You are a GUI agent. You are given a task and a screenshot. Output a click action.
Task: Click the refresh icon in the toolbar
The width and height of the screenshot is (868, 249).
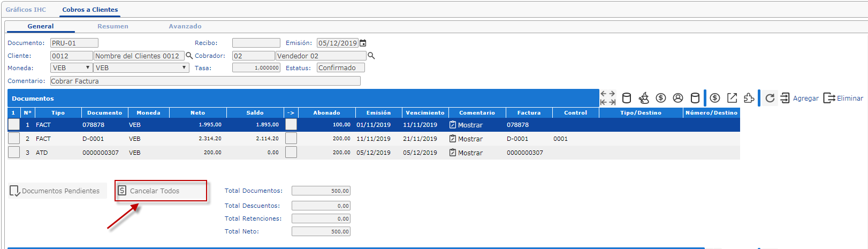point(770,98)
